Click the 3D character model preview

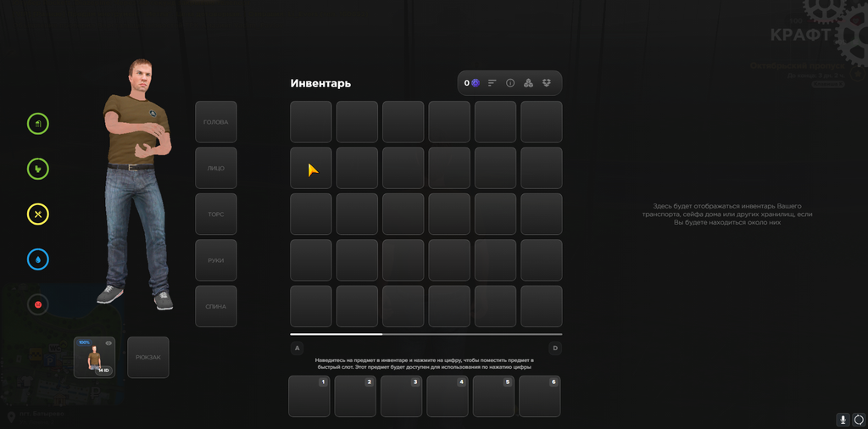click(138, 184)
